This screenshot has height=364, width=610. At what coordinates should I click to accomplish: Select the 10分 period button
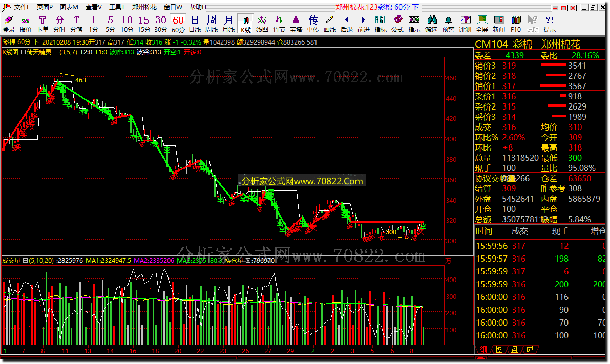[x=127, y=24]
